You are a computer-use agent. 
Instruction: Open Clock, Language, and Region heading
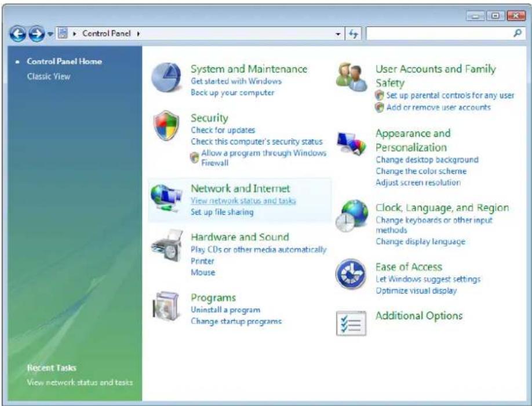point(442,207)
